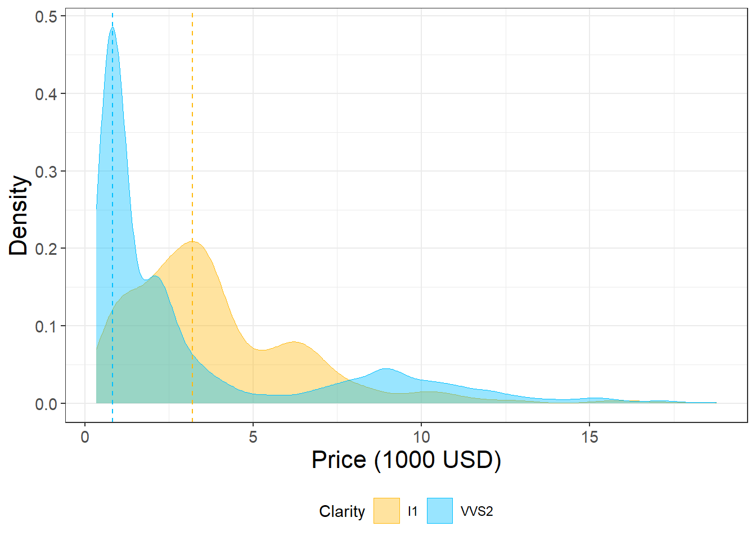Click the orange dashed vertical median line

(192, 141)
